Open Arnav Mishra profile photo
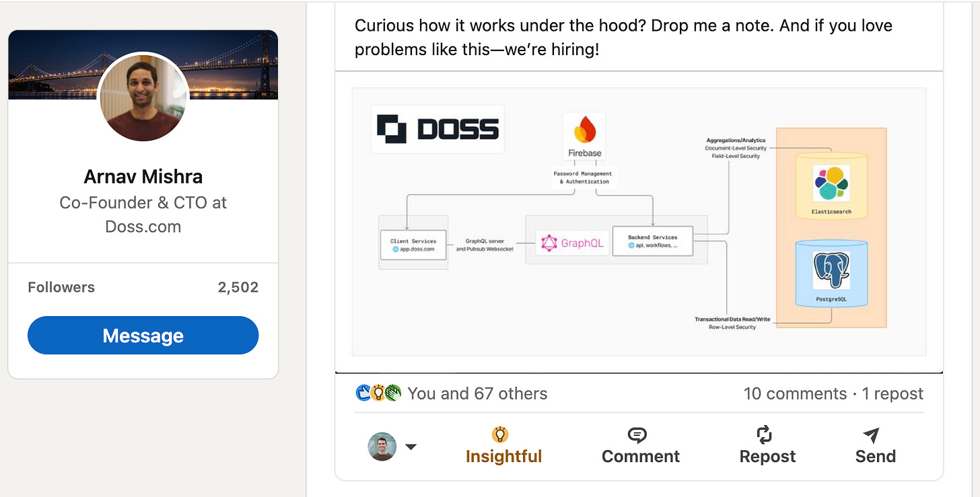Screen dimensions: 980x497 (143, 98)
